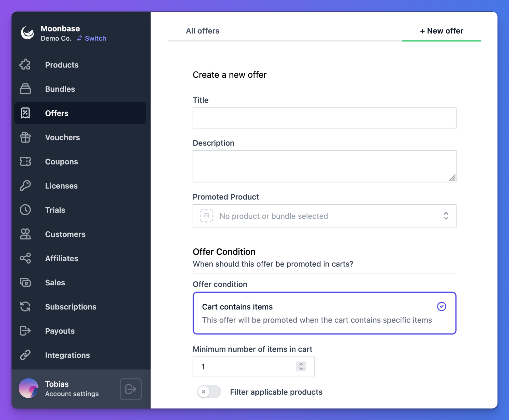Increase the minimum number of items stepper
The height and width of the screenshot is (420, 509).
[x=301, y=364]
